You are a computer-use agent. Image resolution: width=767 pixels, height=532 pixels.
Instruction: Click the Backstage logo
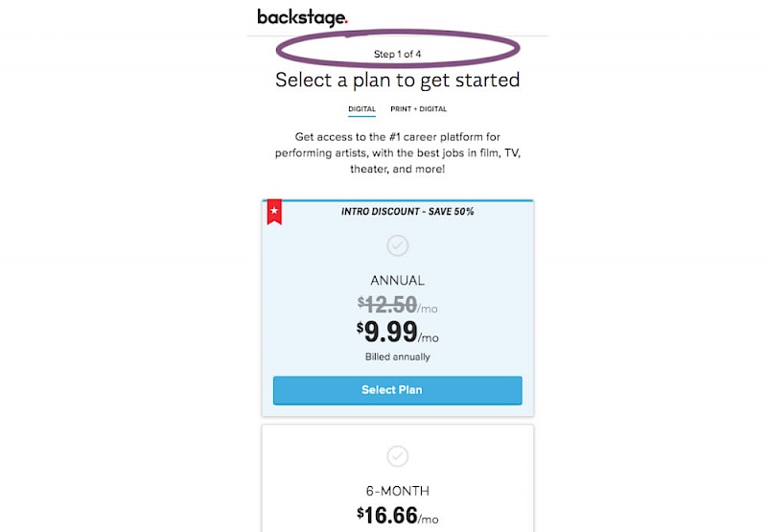[x=301, y=17]
